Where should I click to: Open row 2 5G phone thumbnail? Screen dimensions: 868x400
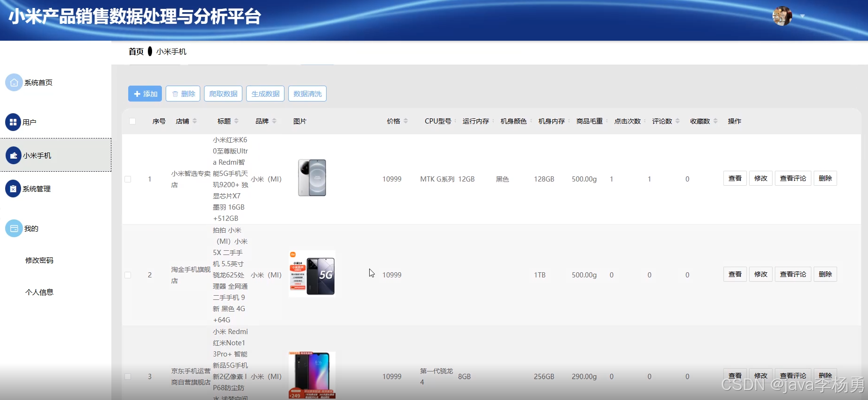coord(312,274)
